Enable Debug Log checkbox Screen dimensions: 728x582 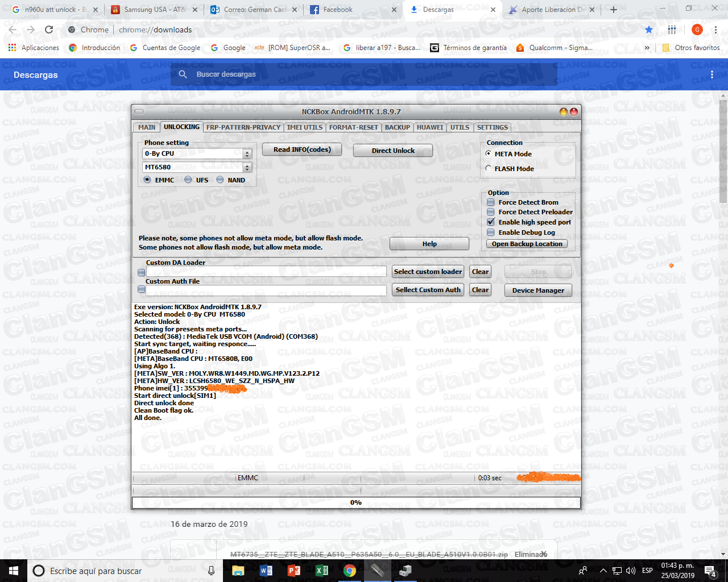pyautogui.click(x=491, y=232)
